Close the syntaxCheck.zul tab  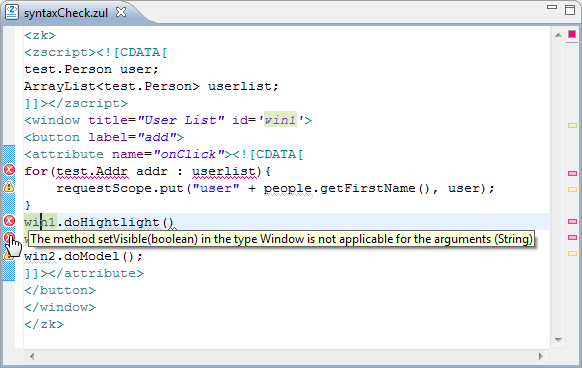[x=121, y=12]
